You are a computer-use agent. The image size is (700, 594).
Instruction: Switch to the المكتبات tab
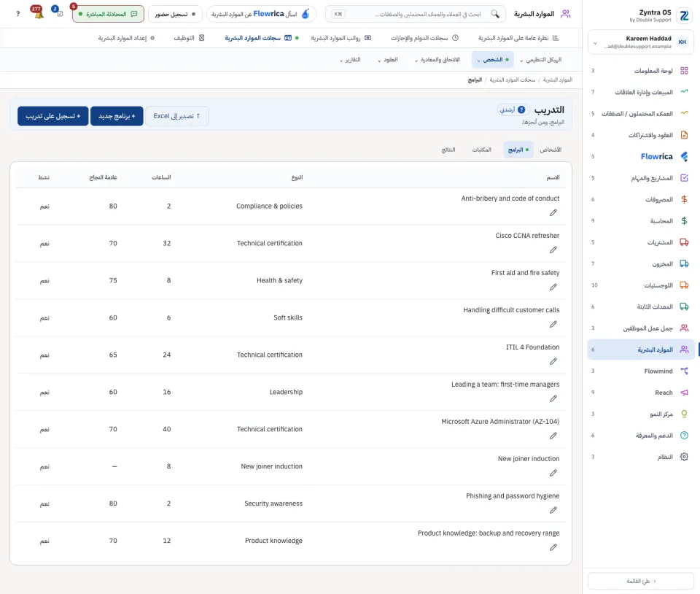pyautogui.click(x=482, y=150)
